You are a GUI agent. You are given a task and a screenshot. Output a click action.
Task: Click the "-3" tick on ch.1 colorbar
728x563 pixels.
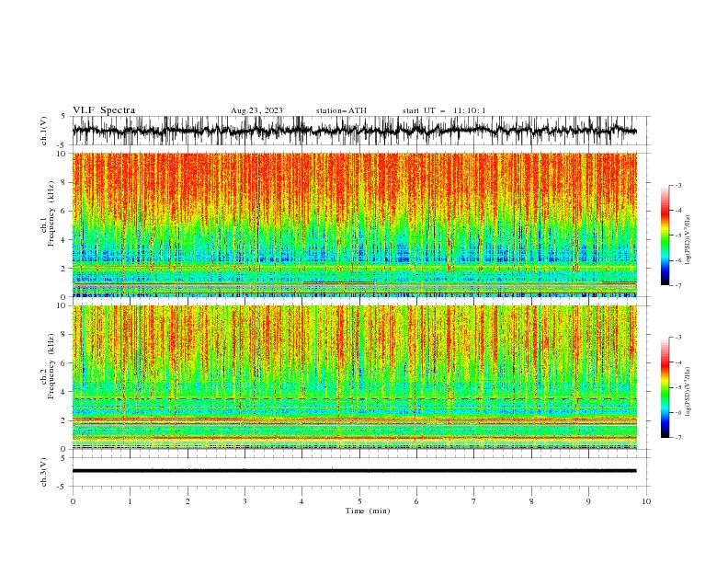click(x=677, y=185)
